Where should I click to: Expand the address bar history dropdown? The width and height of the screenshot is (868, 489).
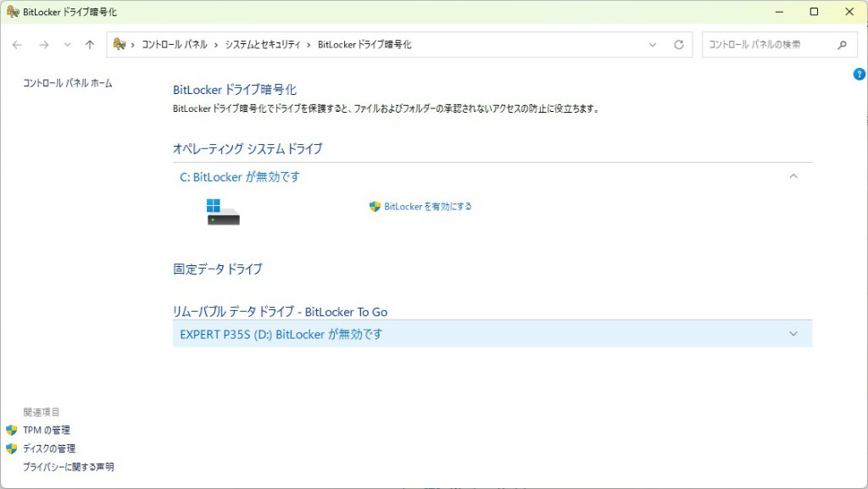653,45
